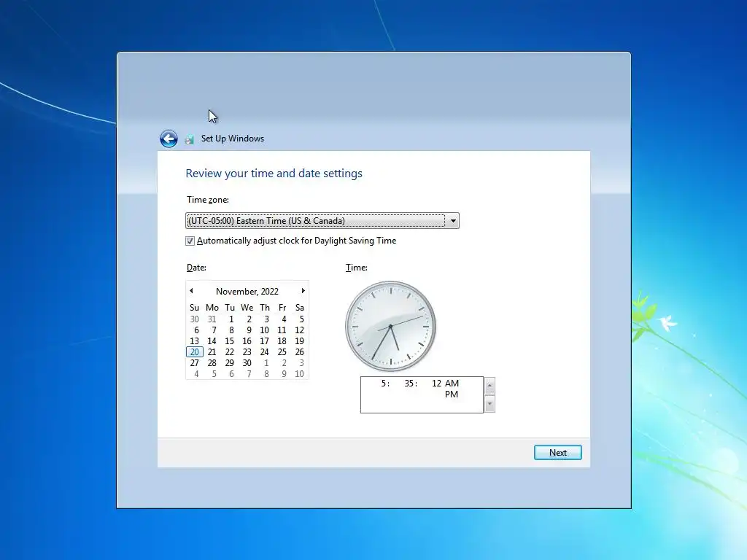The height and width of the screenshot is (560, 747).
Task: Decrease the time with the down spinner
Action: click(x=489, y=404)
